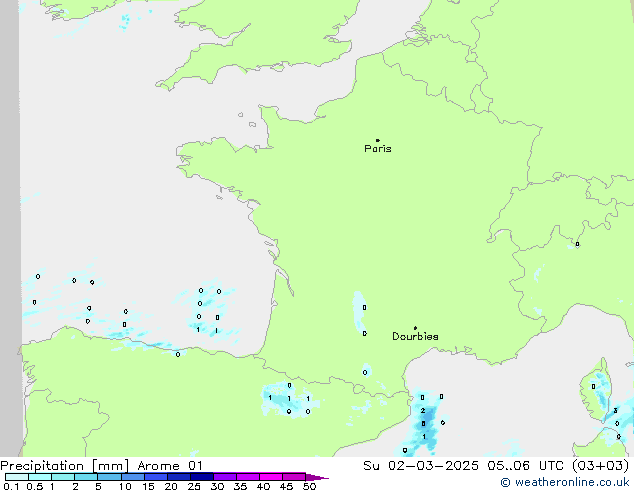The image size is (634, 490).
Task: Click the '05..06 UTC' time range text
Action: click(x=525, y=466)
